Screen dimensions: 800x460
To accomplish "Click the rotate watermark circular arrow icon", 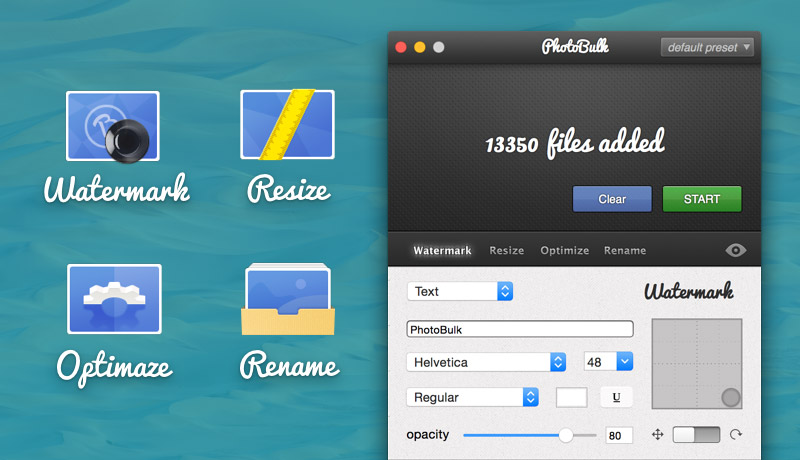I will [x=735, y=435].
